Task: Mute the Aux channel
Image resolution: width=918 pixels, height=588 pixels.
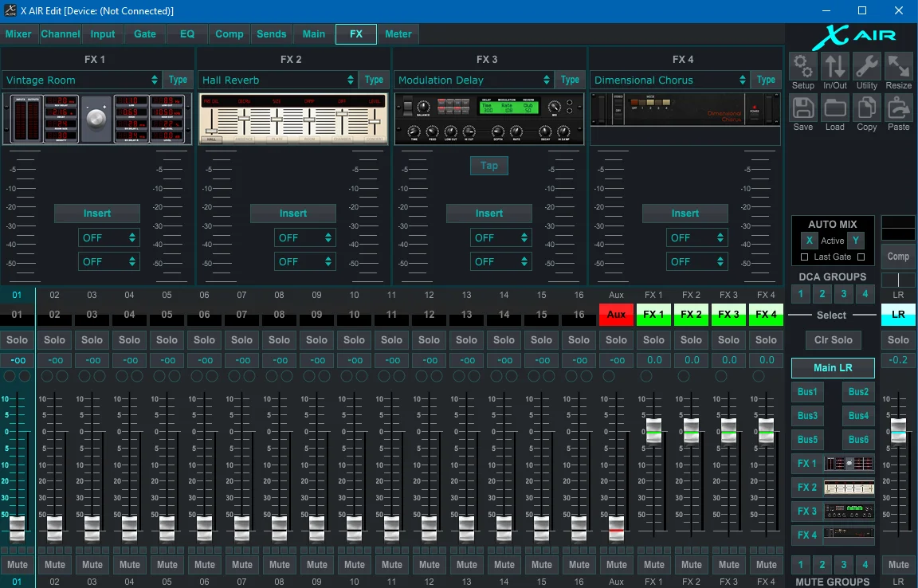Action: point(617,565)
